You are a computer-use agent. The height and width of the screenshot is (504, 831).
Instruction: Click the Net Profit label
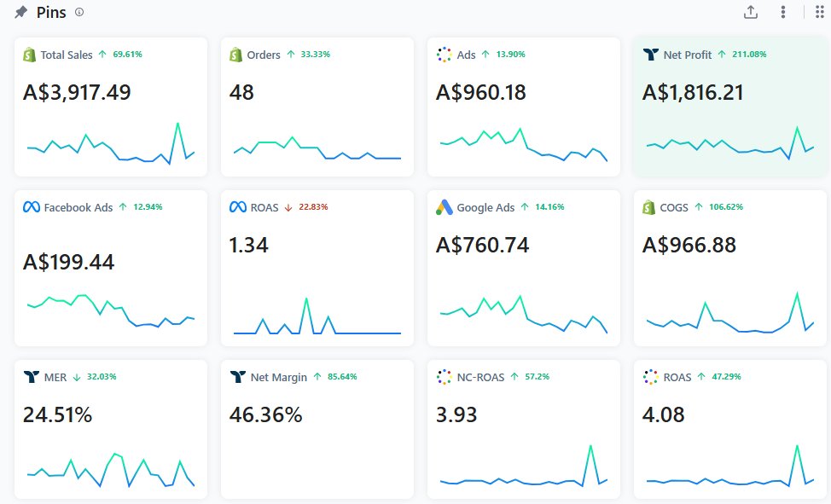pyautogui.click(x=688, y=55)
